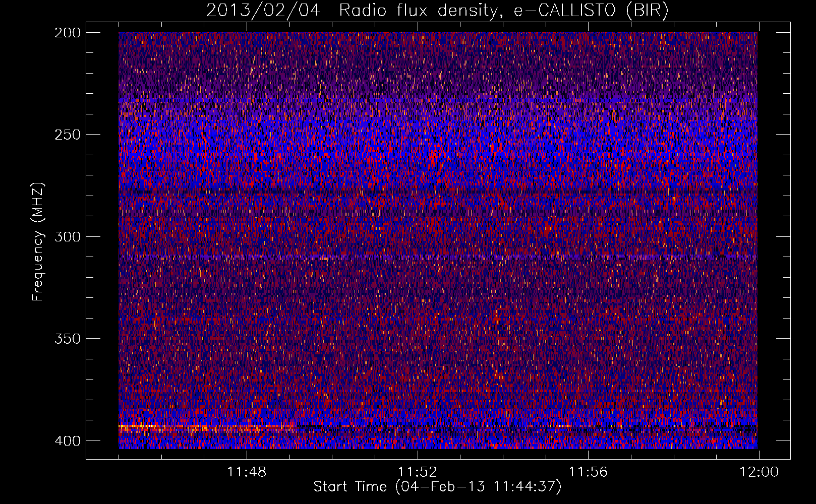The width and height of the screenshot is (816, 504).
Task: Click the 300 frequency tick label
Action: point(67,237)
